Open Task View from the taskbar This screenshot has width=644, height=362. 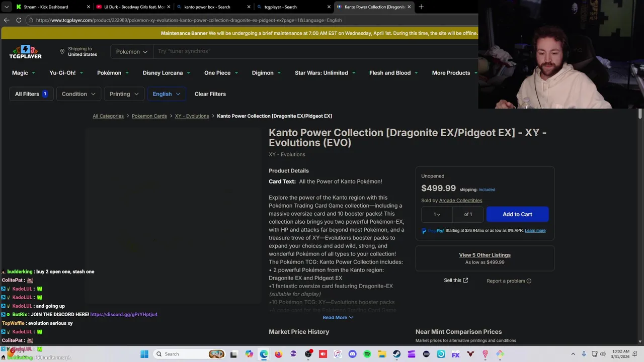coord(233,354)
